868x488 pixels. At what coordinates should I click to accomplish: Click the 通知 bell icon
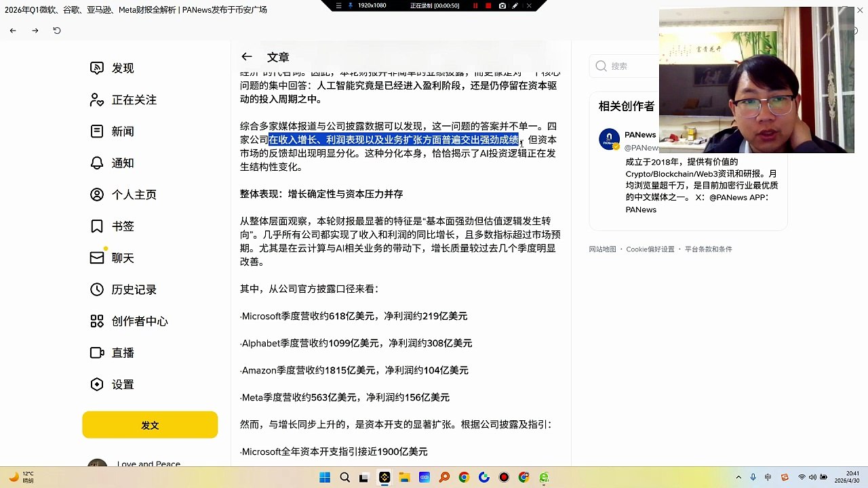(97, 163)
